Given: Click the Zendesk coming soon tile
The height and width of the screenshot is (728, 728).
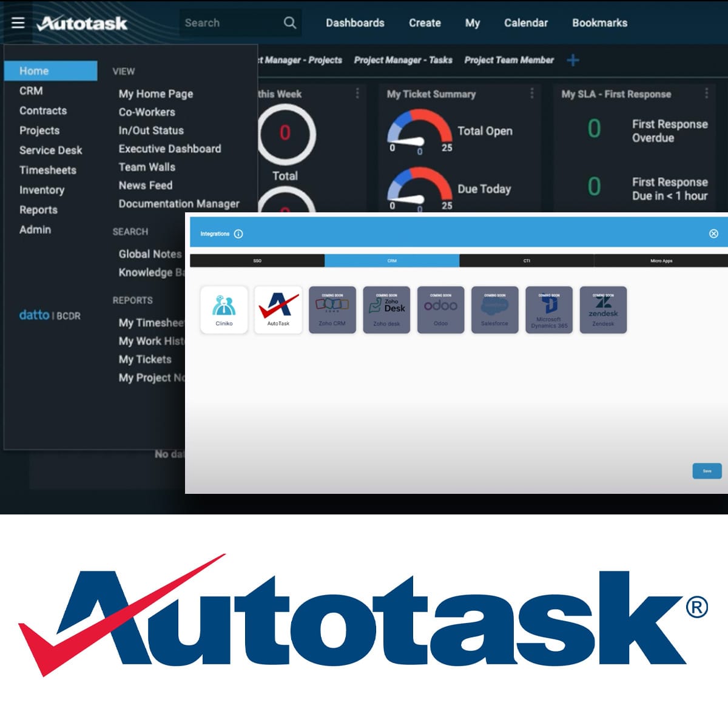Looking at the screenshot, I should click(603, 309).
